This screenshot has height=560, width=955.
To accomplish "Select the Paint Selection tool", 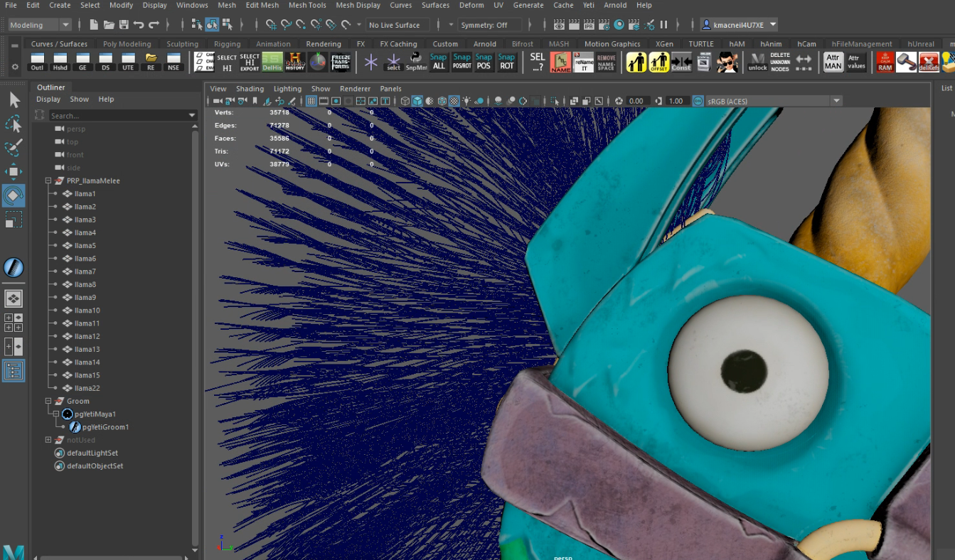I will point(14,146).
